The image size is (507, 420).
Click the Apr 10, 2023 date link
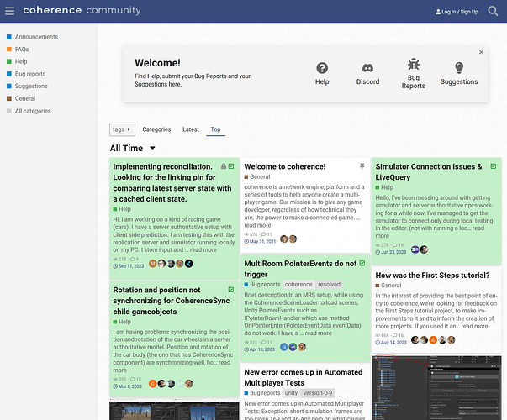click(259, 349)
